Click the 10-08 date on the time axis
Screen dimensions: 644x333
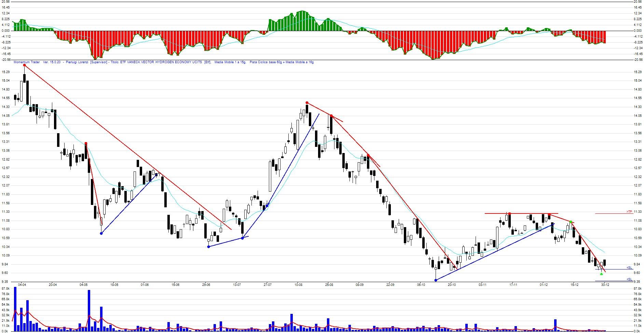(x=298, y=285)
